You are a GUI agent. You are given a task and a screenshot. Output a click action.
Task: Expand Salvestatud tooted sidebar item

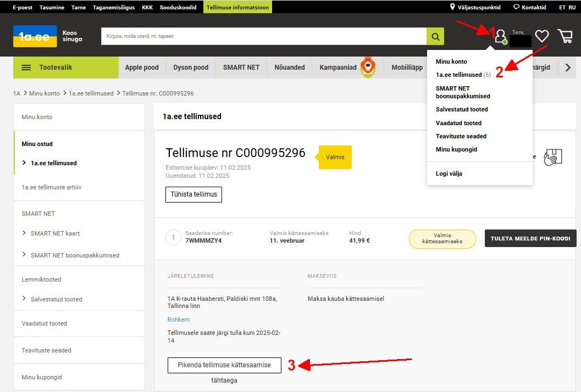pyautogui.click(x=52, y=299)
